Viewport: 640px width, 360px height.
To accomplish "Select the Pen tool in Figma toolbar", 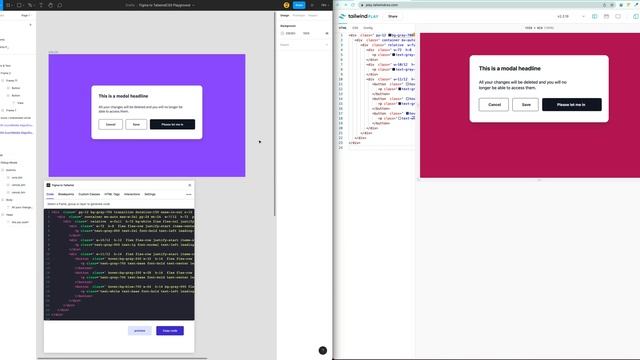I will pyautogui.click(x=30, y=5).
